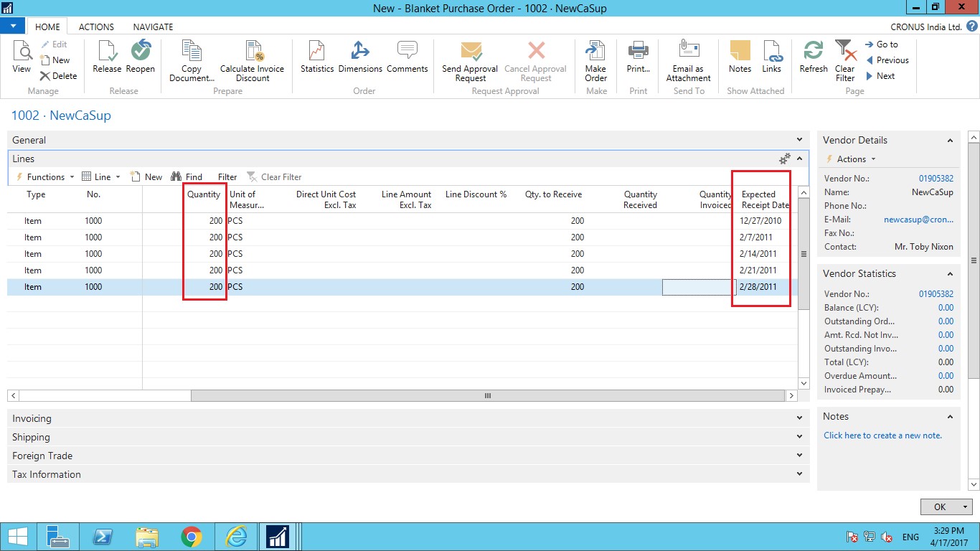Open Internet Explorer from taskbar

[x=235, y=537]
